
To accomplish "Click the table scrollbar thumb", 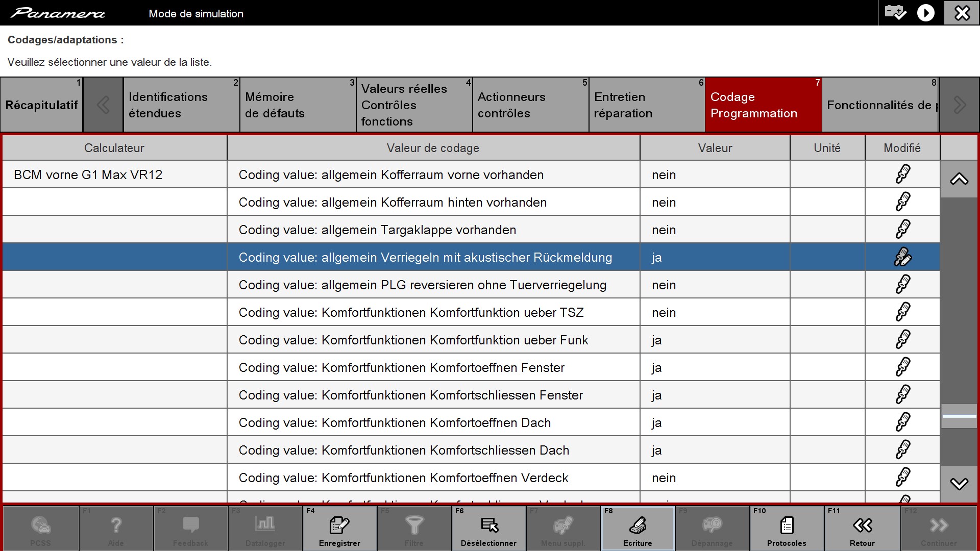I will point(959,416).
